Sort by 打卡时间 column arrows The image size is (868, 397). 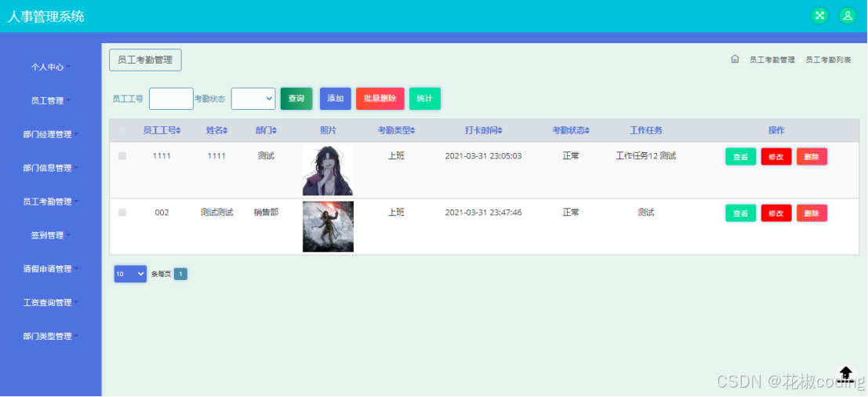click(x=500, y=131)
